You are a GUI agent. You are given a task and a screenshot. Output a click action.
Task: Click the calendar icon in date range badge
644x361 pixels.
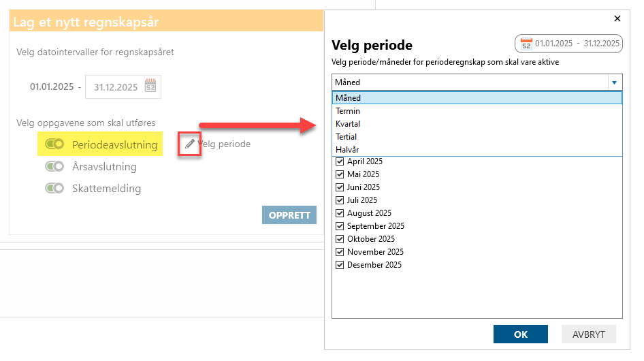coord(526,44)
